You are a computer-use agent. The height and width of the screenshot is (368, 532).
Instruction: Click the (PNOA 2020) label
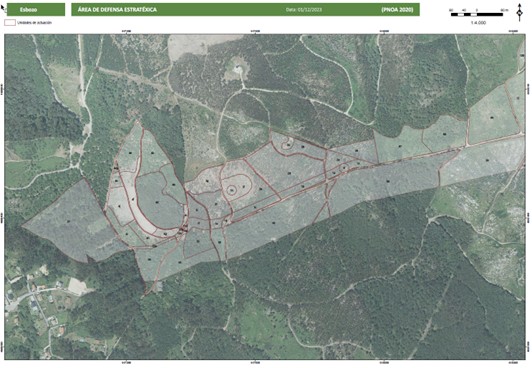click(x=397, y=9)
